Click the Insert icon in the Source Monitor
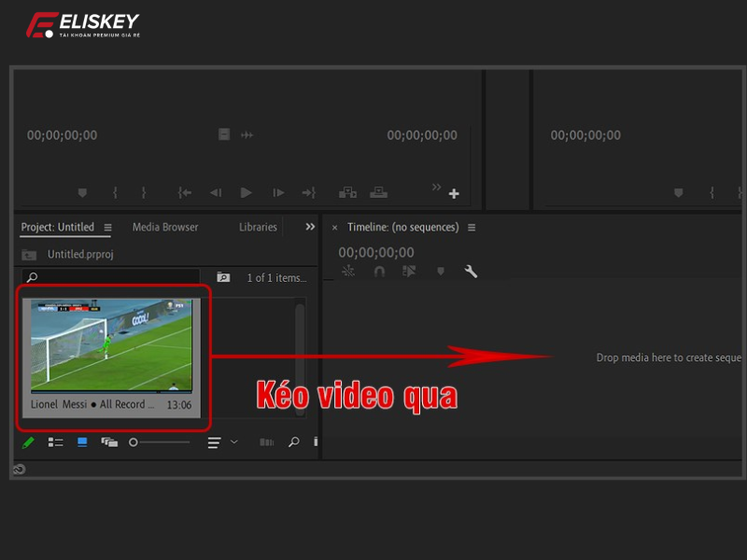 click(348, 191)
